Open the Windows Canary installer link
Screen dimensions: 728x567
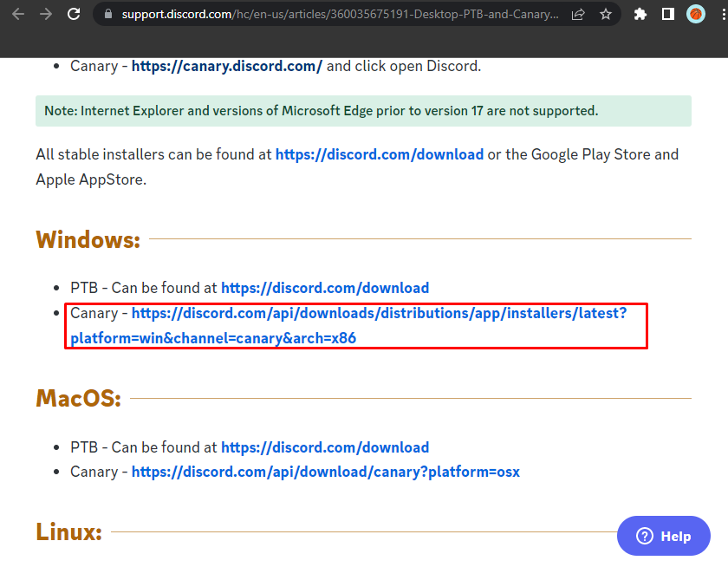coord(348,325)
